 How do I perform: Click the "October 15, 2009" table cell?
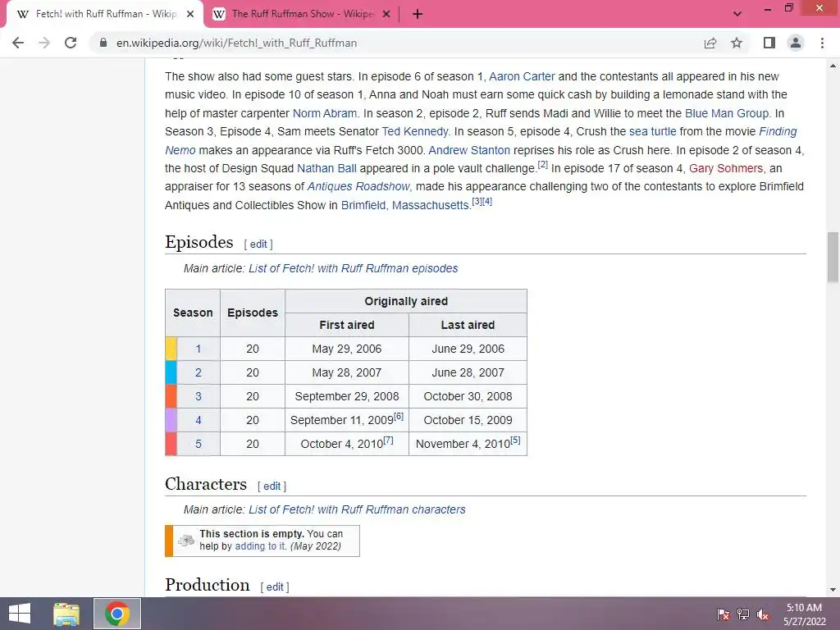[468, 420]
